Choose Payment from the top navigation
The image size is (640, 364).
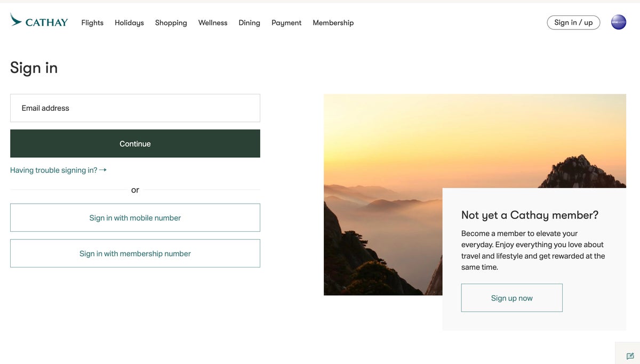click(286, 23)
